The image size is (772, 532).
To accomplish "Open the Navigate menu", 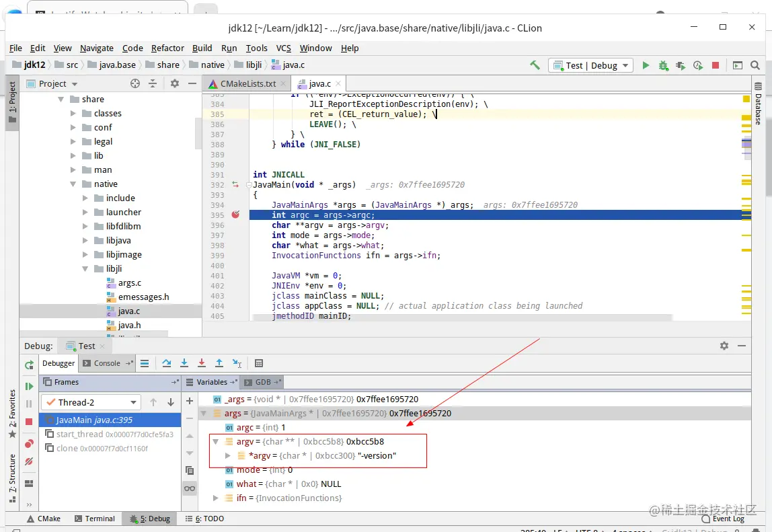I will (97, 48).
